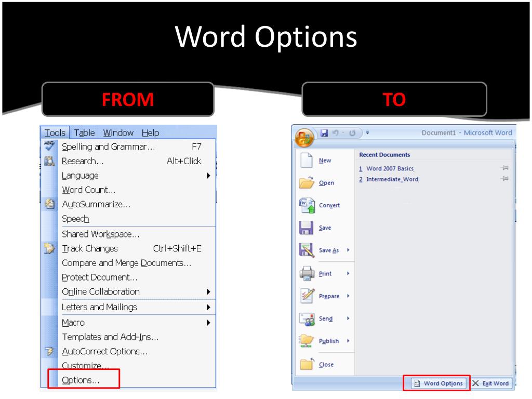This screenshot has height=399, width=532.
Task: Expand the Publish submenu arrow
Action: (x=348, y=341)
